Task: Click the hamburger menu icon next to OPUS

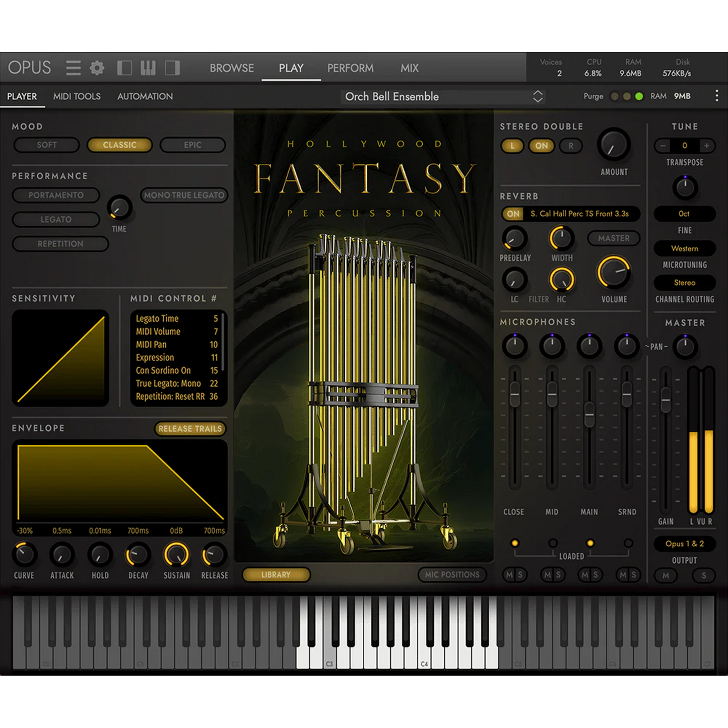Action: coord(73,67)
